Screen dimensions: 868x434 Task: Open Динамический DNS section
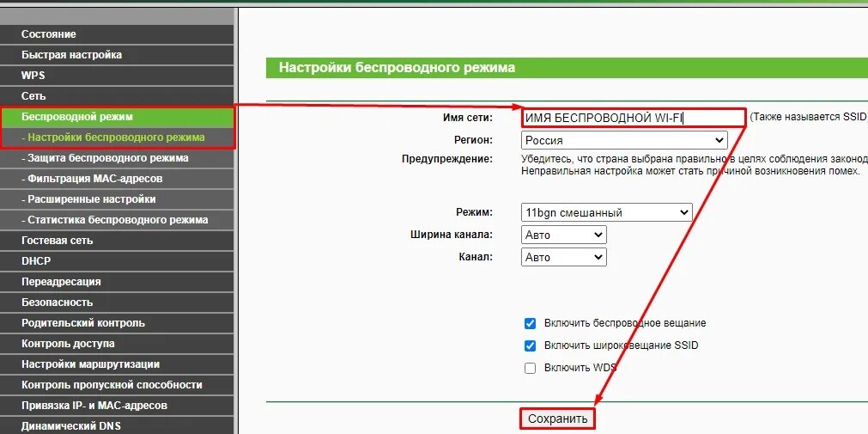117,425
